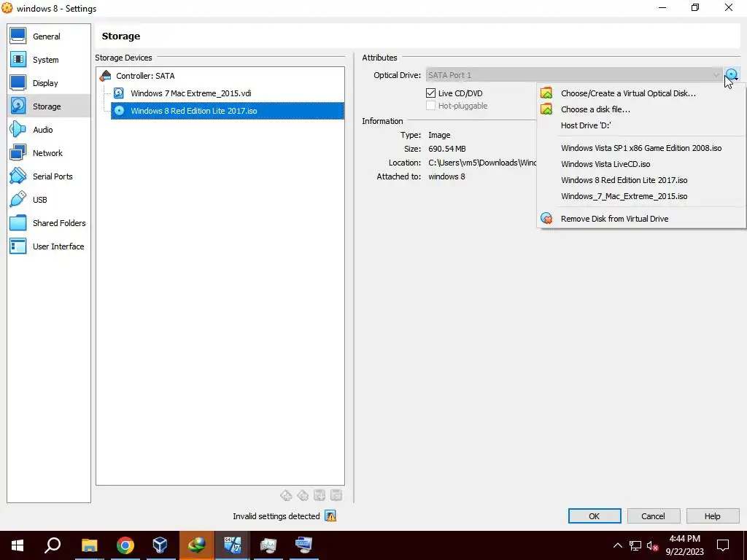Click the network icon in system tray
This screenshot has width=747, height=560.
(x=635, y=545)
